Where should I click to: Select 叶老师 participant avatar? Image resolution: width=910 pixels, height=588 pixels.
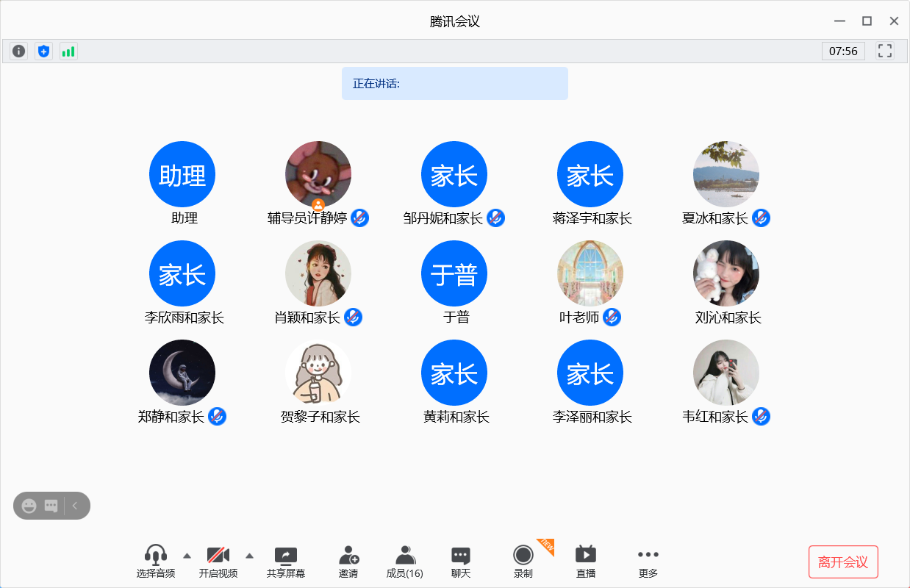(x=590, y=273)
